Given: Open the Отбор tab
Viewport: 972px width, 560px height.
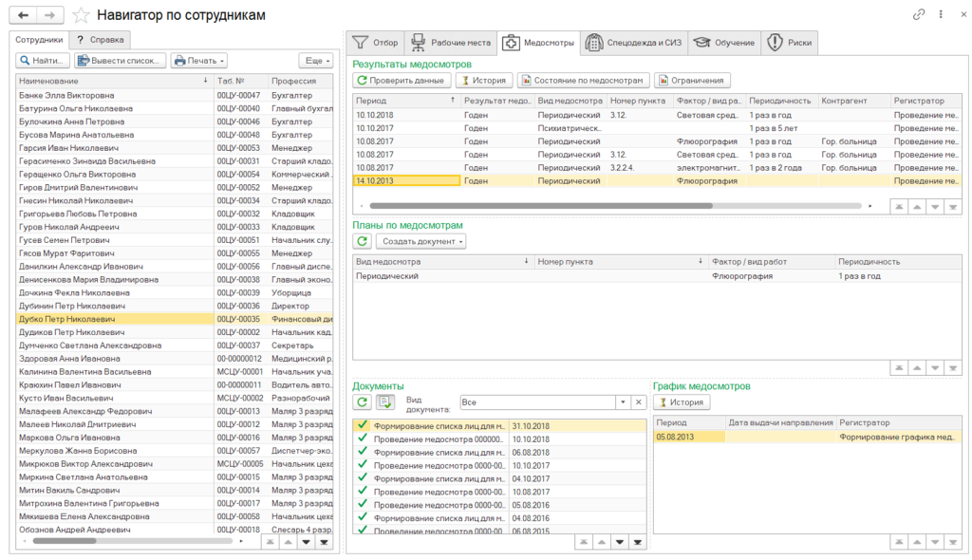Looking at the screenshot, I should point(375,43).
